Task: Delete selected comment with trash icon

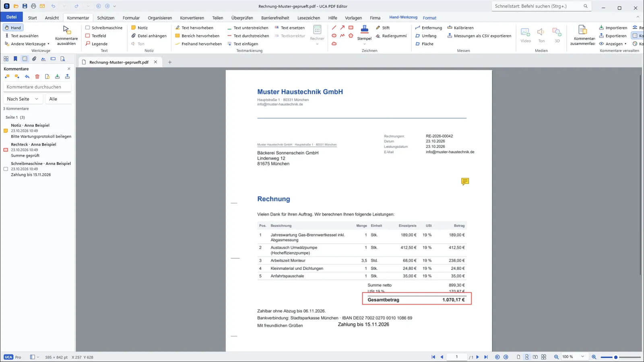Action: [x=37, y=76]
